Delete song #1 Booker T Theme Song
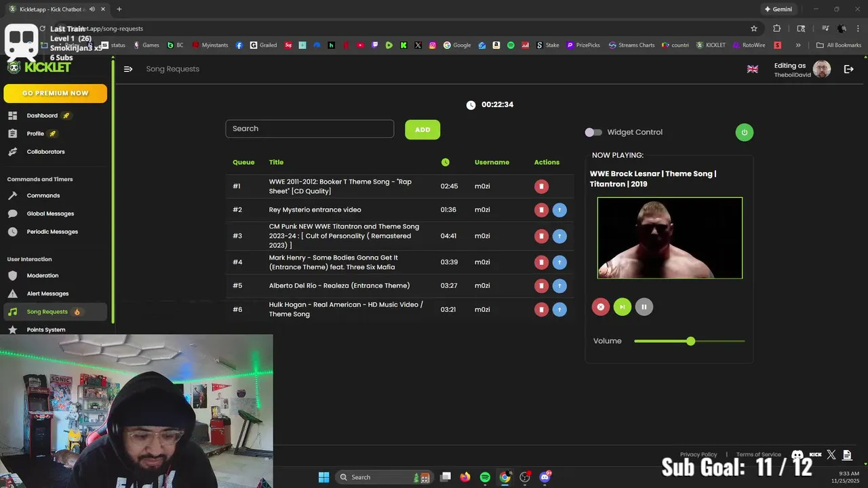868x488 pixels. pyautogui.click(x=541, y=186)
